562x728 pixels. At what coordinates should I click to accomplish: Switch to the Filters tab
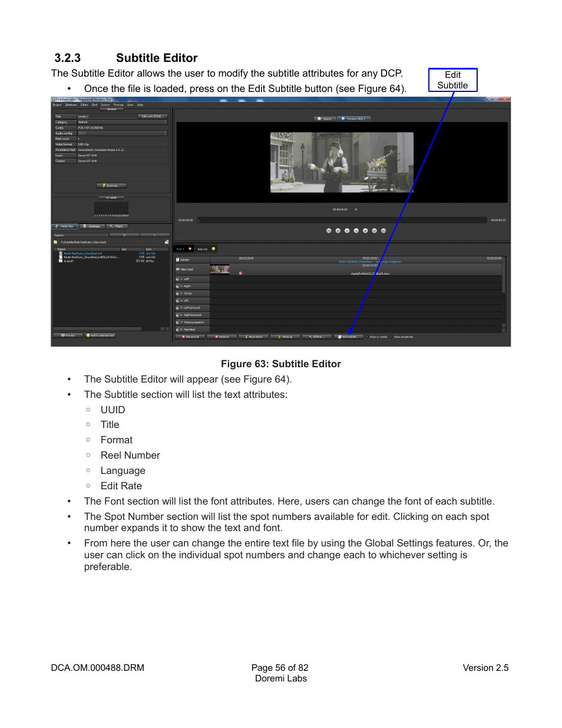(x=117, y=226)
